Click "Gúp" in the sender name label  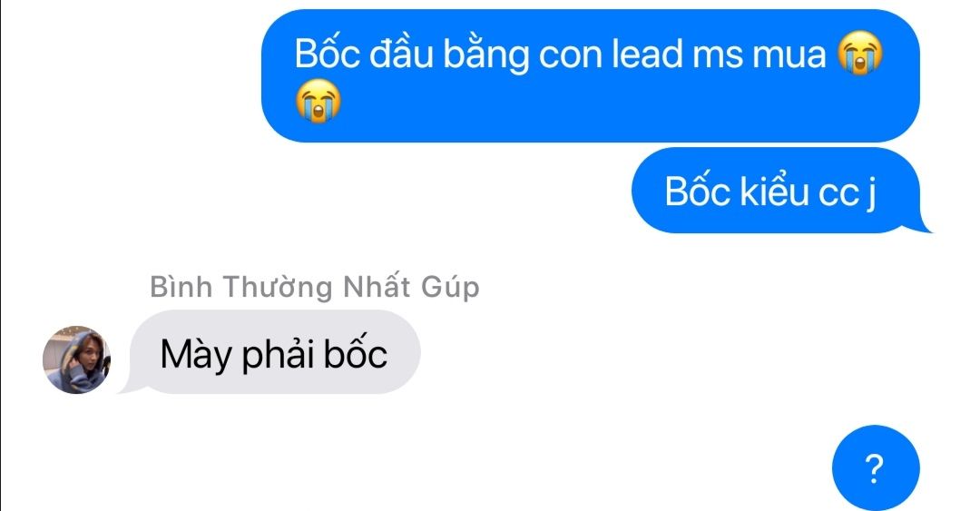(450, 288)
